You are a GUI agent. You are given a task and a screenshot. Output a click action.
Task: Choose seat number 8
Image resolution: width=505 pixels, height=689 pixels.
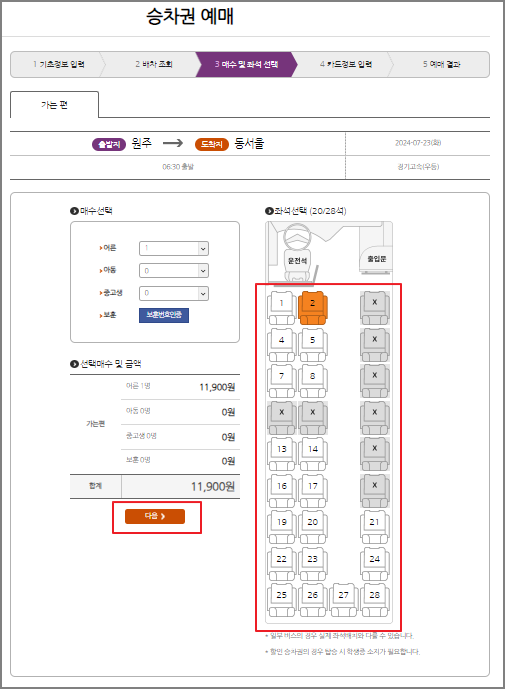[312, 381]
